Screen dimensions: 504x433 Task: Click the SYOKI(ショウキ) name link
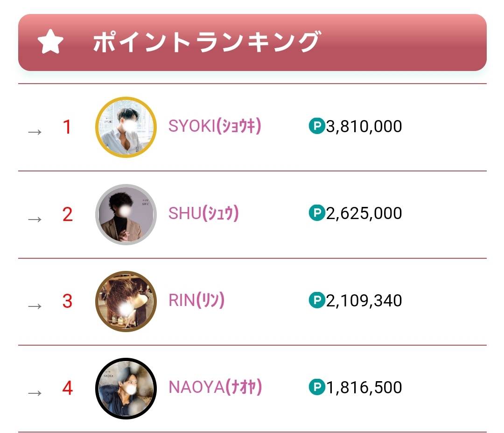pyautogui.click(x=215, y=126)
